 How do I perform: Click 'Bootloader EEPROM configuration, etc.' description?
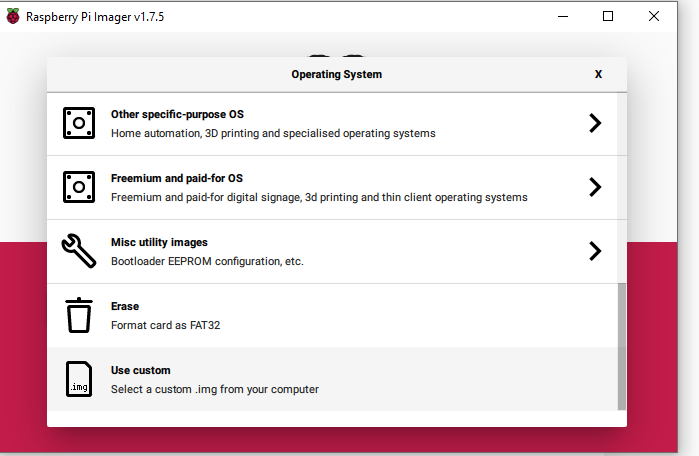pyautogui.click(x=207, y=262)
